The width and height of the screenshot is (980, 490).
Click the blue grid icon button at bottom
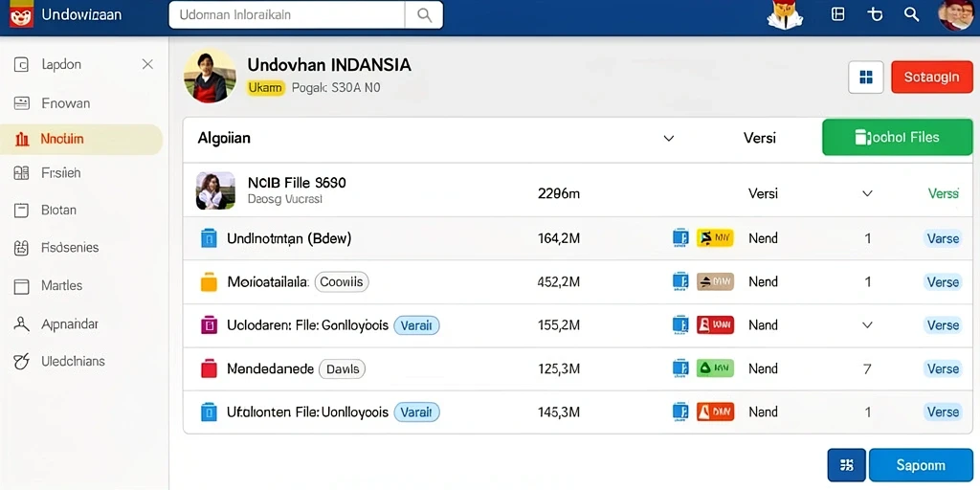coord(846,465)
